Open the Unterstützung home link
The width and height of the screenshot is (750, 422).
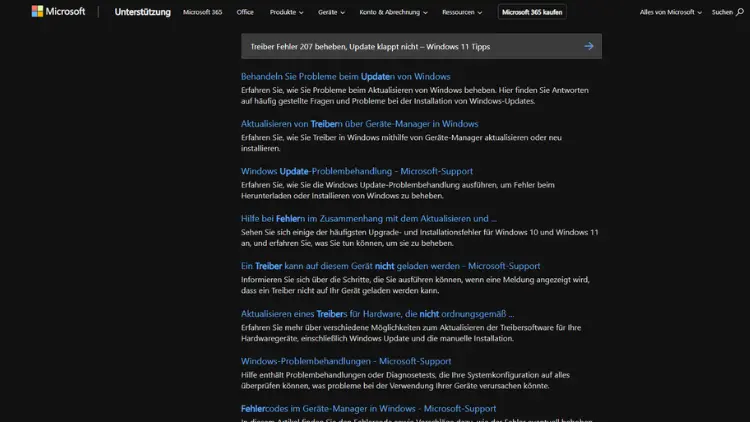143,12
